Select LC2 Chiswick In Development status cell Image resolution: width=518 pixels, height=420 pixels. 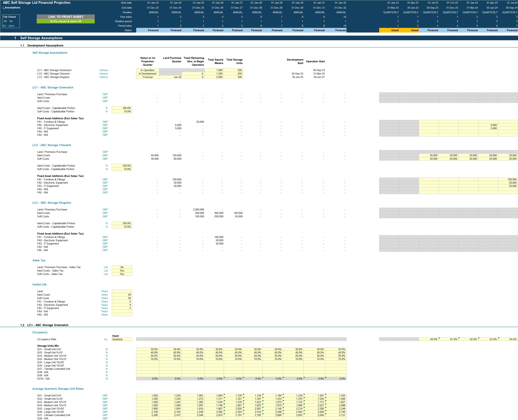point(147,73)
